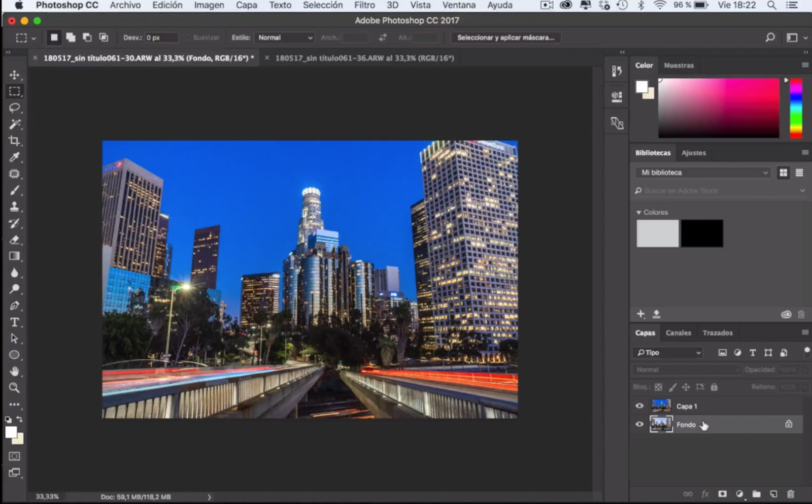
Task: Select the Lasso tool
Action: [x=14, y=108]
